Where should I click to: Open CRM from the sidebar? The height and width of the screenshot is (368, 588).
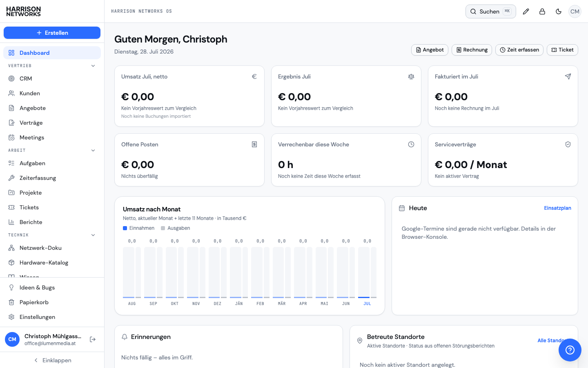click(52, 79)
